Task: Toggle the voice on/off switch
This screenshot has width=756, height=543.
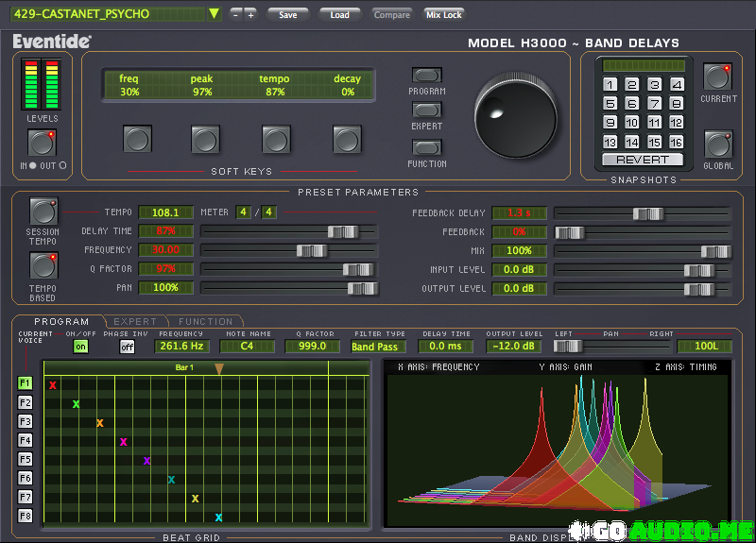Action: pyautogui.click(x=80, y=347)
